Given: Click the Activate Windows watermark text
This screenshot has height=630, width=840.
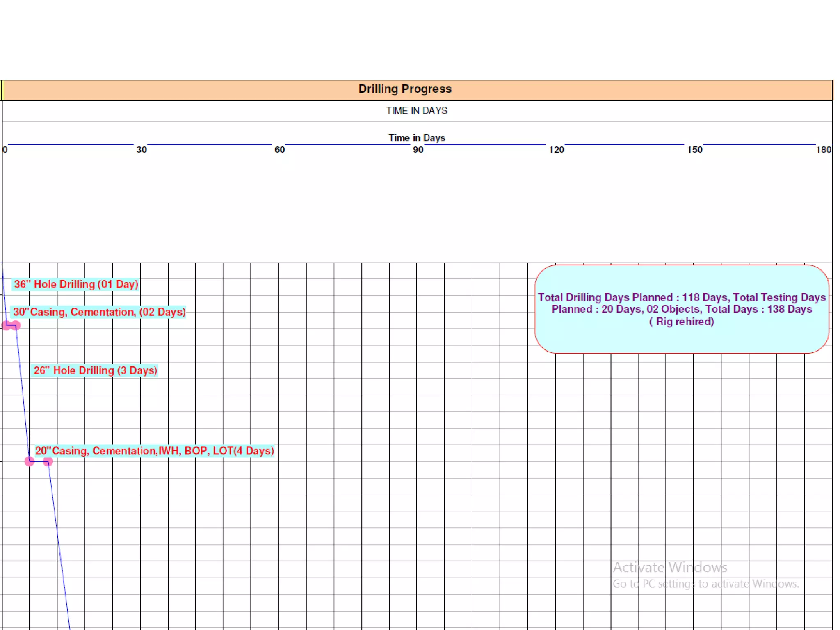Looking at the screenshot, I should [x=670, y=567].
